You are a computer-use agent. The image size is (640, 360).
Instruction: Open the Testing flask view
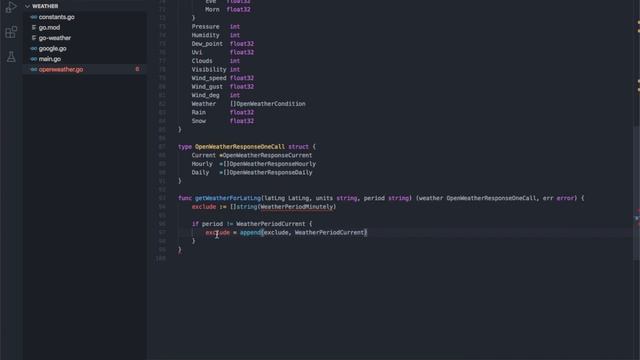[x=11, y=57]
